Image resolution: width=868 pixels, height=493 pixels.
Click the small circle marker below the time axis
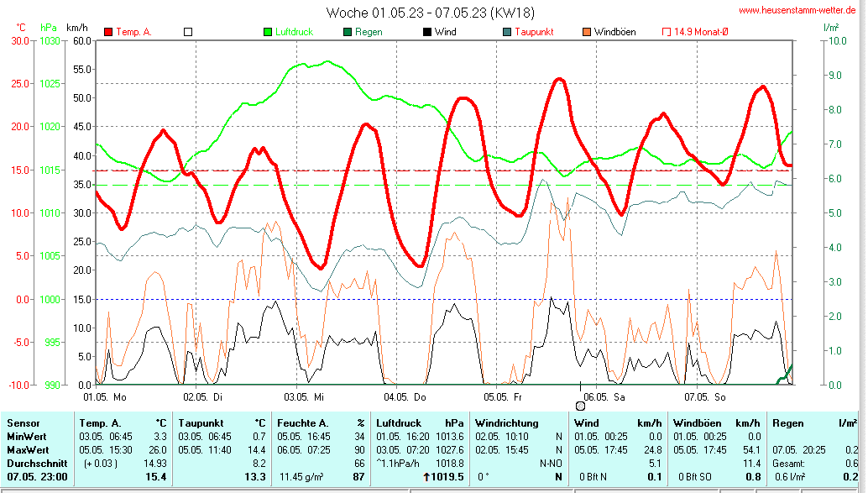(x=580, y=406)
